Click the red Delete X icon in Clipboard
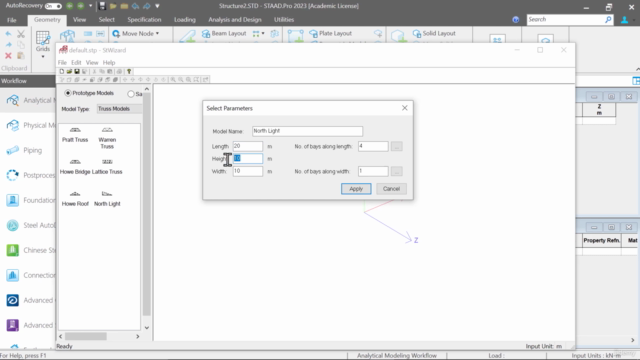640x360 pixels. click(8, 56)
